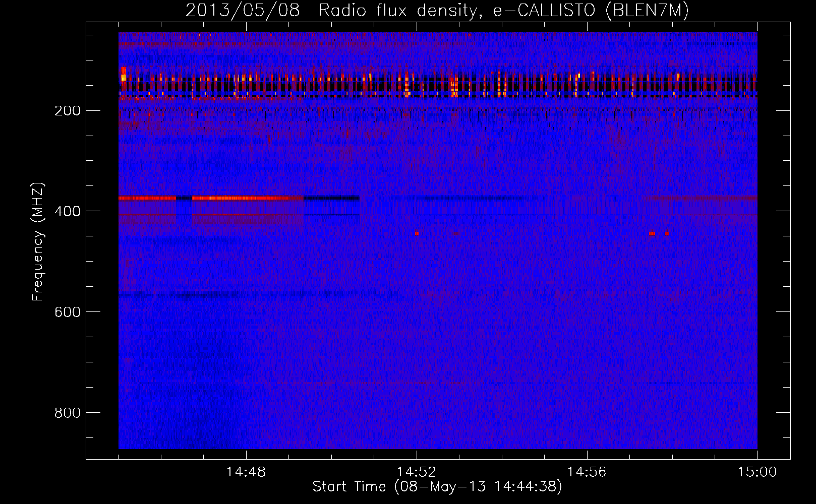Select the "Frequency (MHZ)" axis label
This screenshot has width=816, height=504.
[38, 242]
